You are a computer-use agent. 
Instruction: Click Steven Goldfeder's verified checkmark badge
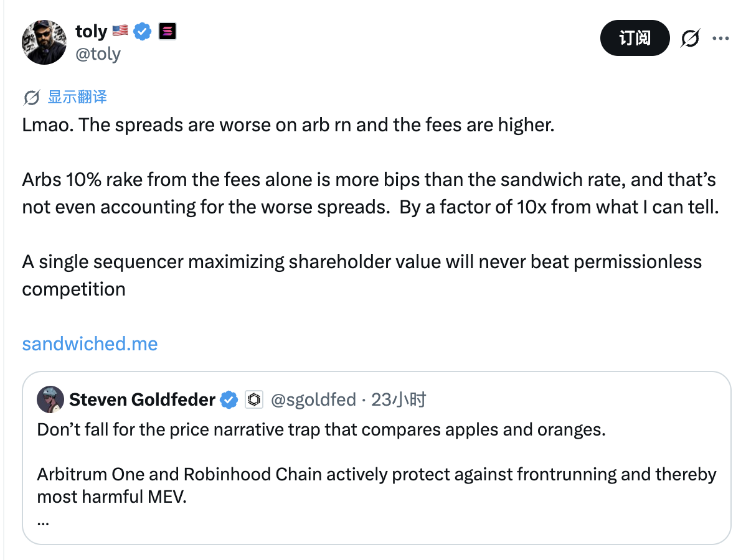pyautogui.click(x=229, y=400)
